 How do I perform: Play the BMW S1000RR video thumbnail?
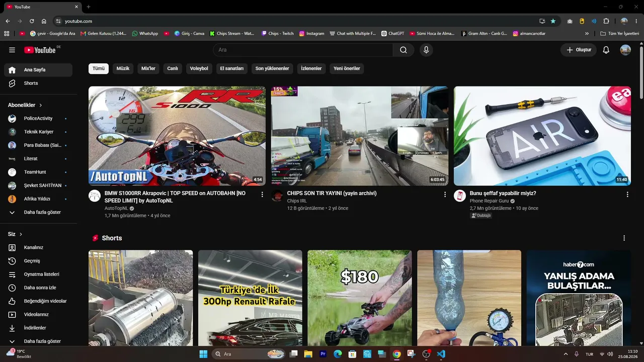pyautogui.click(x=177, y=136)
